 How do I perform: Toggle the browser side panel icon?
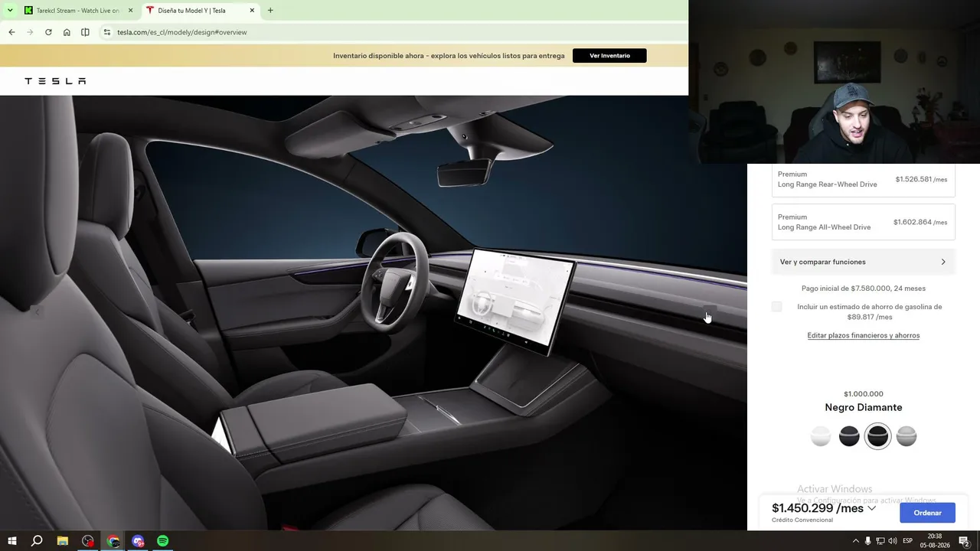(x=85, y=32)
